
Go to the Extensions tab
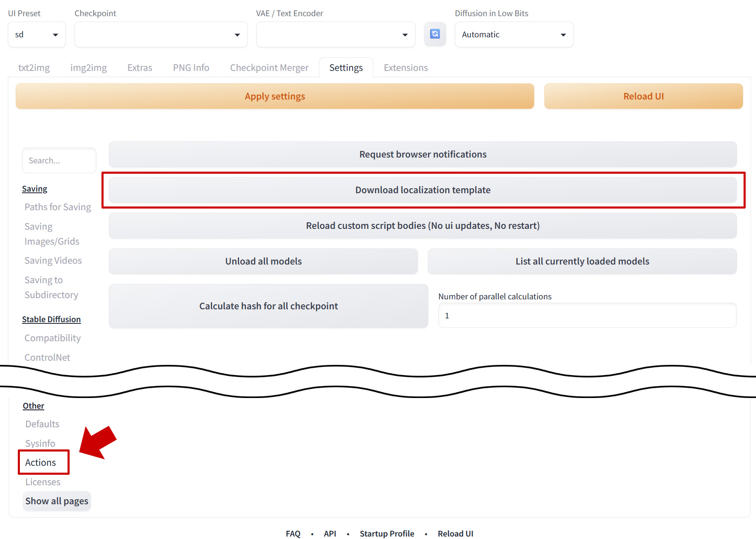(406, 68)
